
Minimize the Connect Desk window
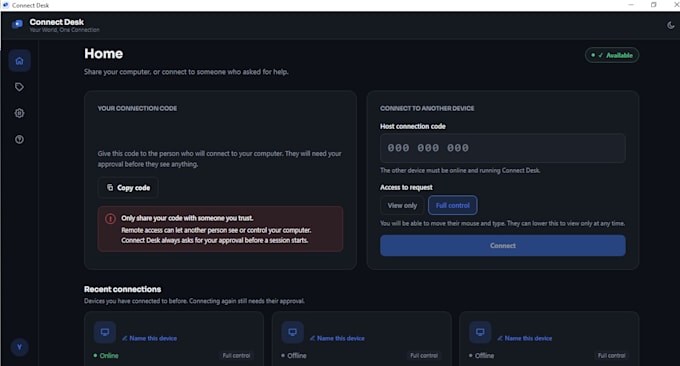point(631,5)
